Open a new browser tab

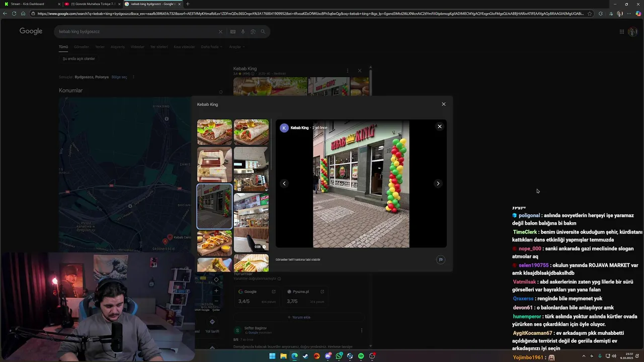[x=188, y=4]
